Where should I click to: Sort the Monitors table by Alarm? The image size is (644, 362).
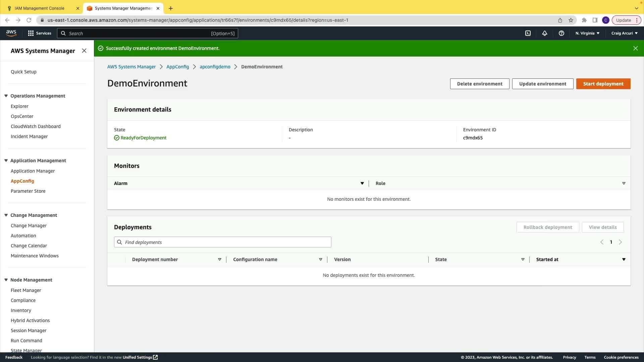pos(362,183)
